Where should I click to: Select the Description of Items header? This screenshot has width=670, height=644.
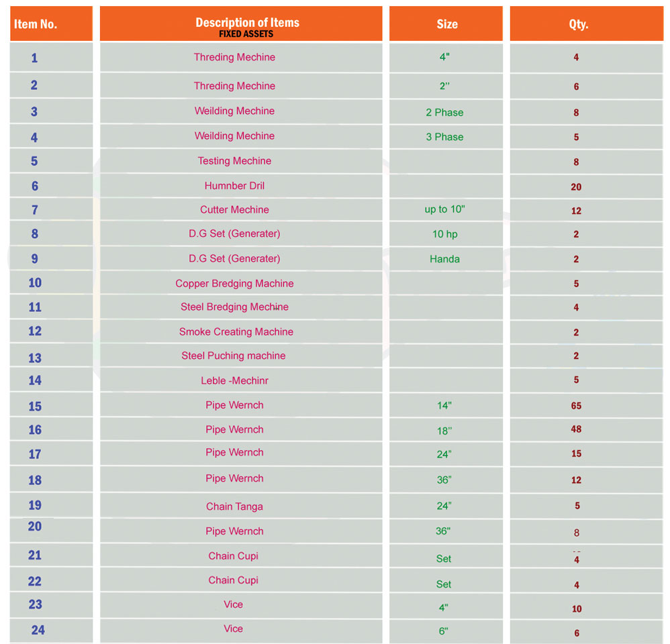tap(247, 23)
